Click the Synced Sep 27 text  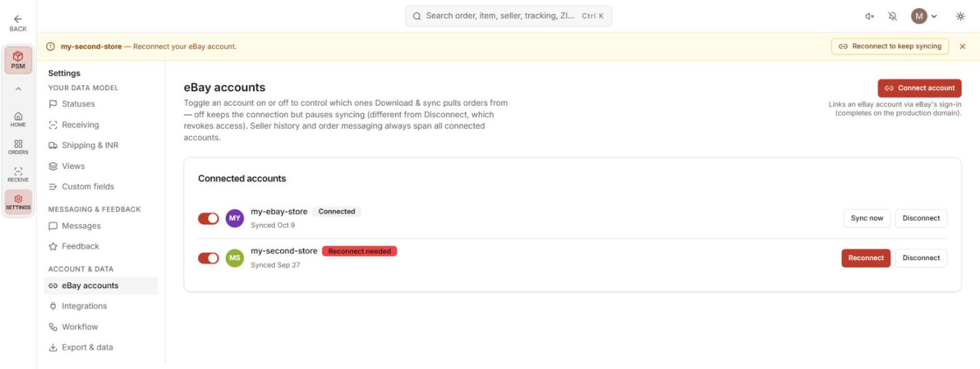coord(275,265)
